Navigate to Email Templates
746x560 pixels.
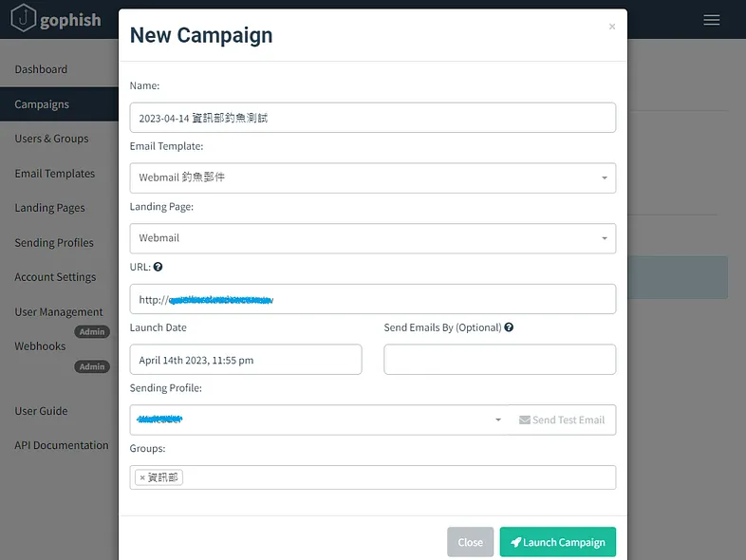55,174
